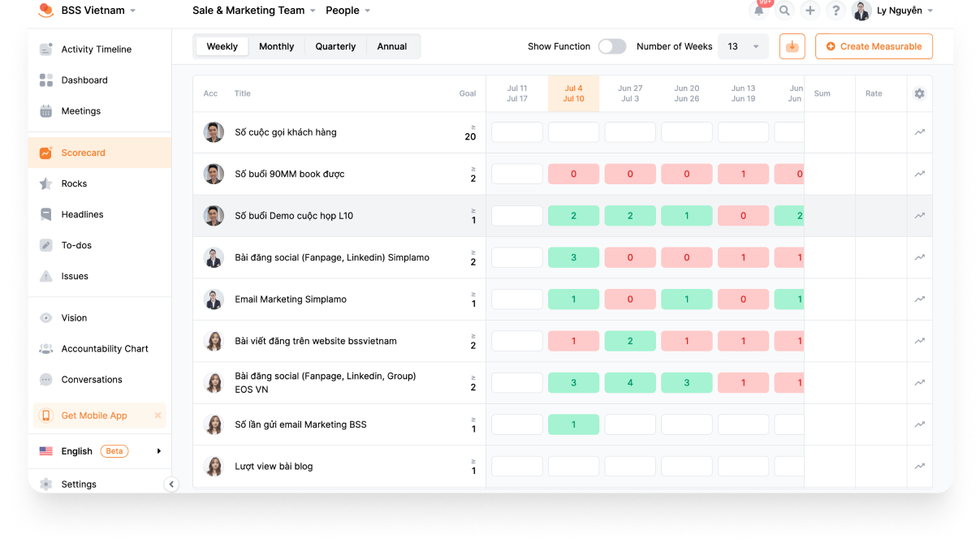Viewport: 980px width, 547px height.
Task: Click the Sum column header
Action: pos(822,93)
